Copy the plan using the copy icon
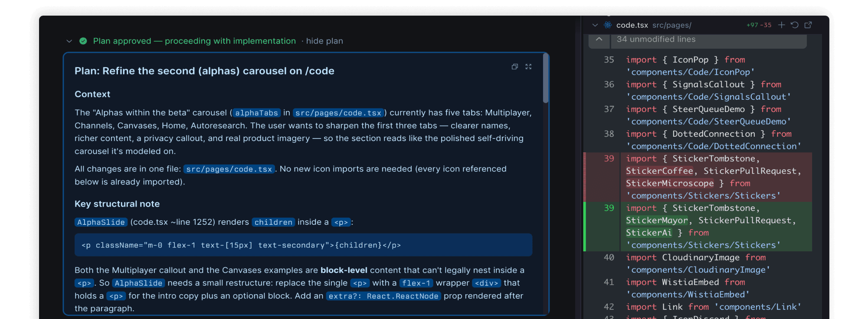Screen dimensions: 868x319 515,67
